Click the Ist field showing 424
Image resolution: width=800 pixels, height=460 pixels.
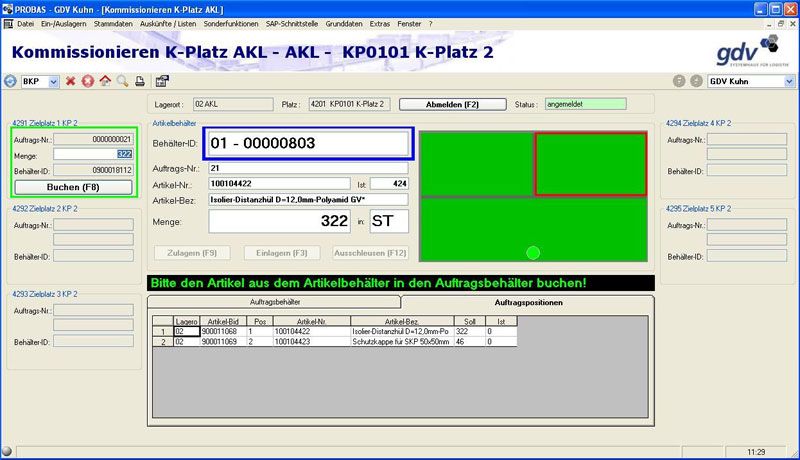click(x=389, y=184)
